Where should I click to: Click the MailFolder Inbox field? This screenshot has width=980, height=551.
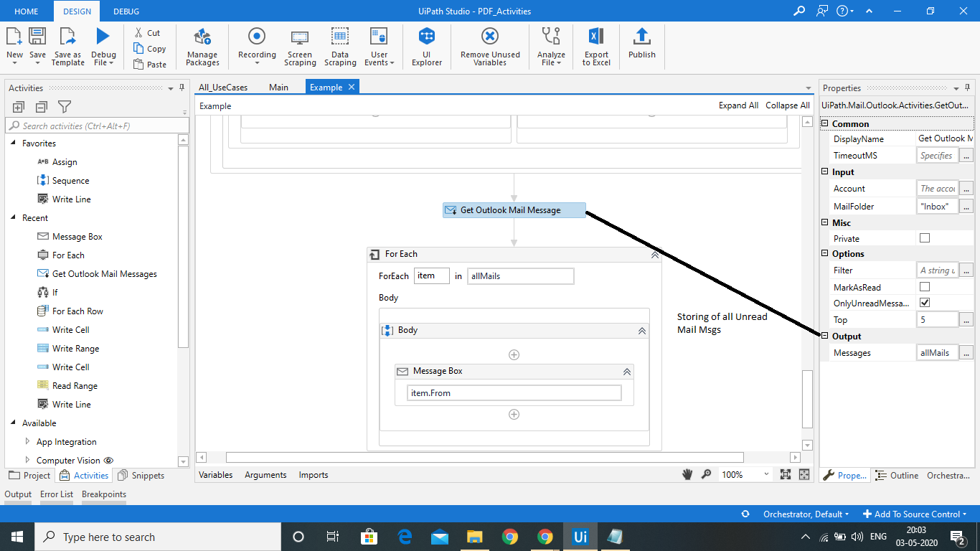click(x=938, y=206)
